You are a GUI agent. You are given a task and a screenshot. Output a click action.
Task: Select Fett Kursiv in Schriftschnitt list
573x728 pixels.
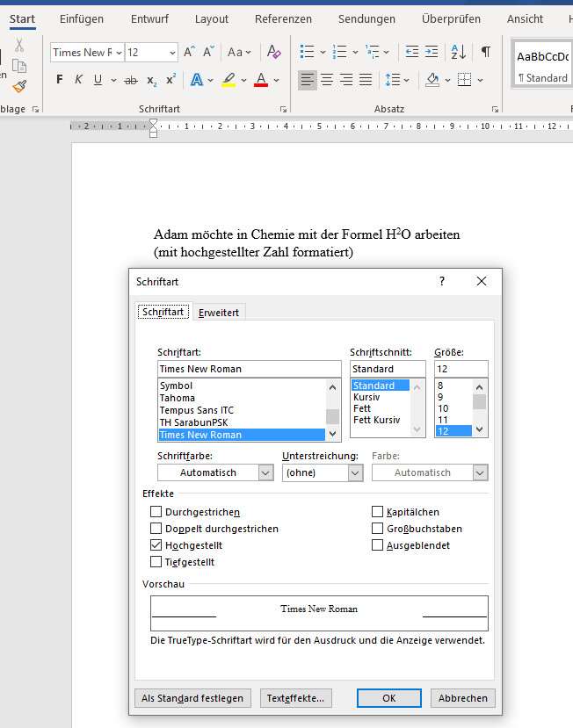pos(376,420)
